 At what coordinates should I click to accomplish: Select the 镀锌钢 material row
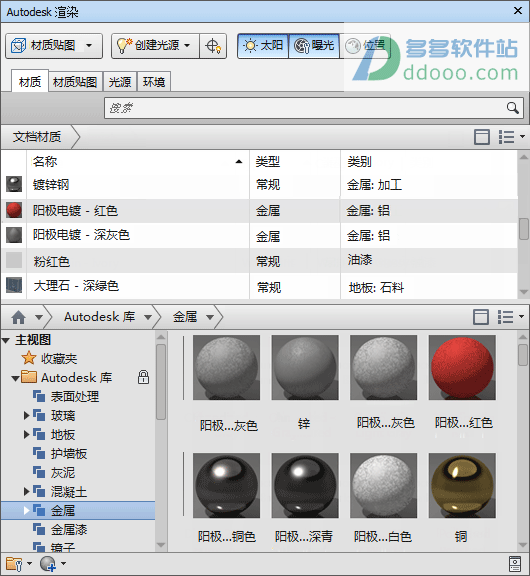click(259, 184)
